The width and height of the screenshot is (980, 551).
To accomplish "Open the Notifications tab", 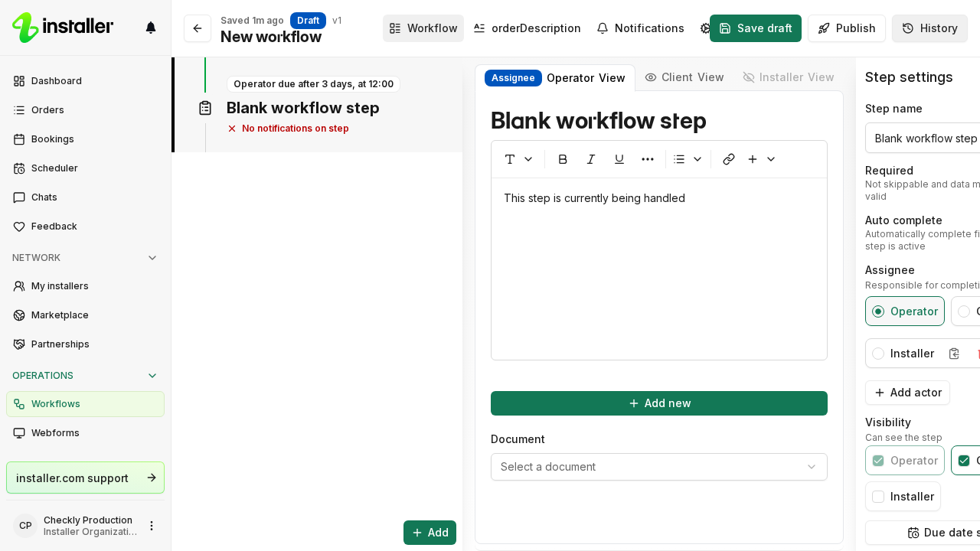I will [x=640, y=28].
